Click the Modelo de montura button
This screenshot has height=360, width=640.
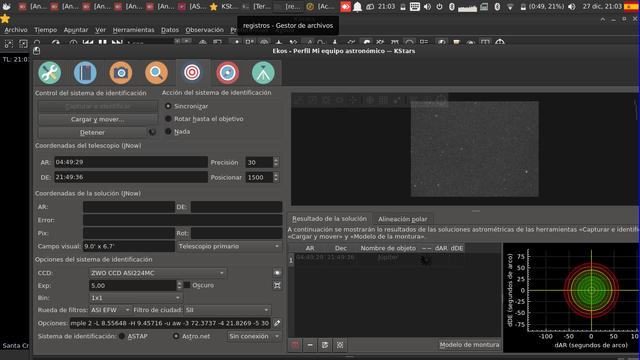tap(469, 345)
